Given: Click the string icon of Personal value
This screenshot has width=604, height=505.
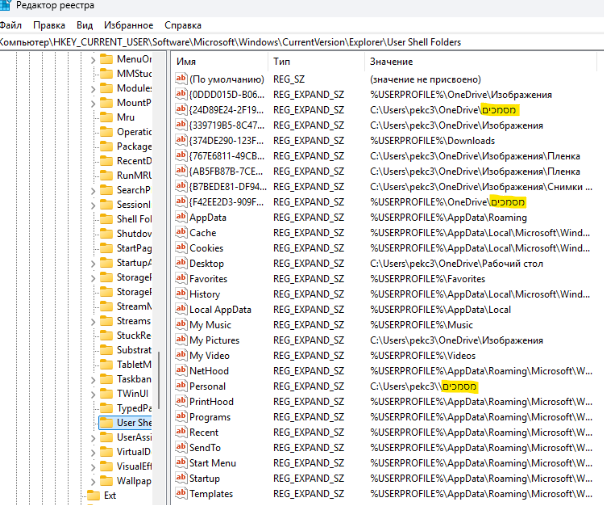Looking at the screenshot, I should pyautogui.click(x=181, y=386).
